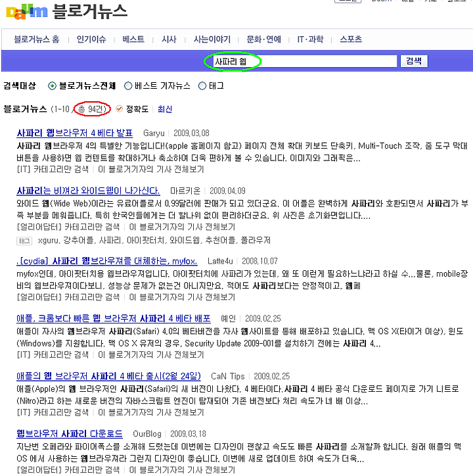Select 블로거뉴스전체 radio button
Screen dimensions: 473x476
tap(52, 86)
